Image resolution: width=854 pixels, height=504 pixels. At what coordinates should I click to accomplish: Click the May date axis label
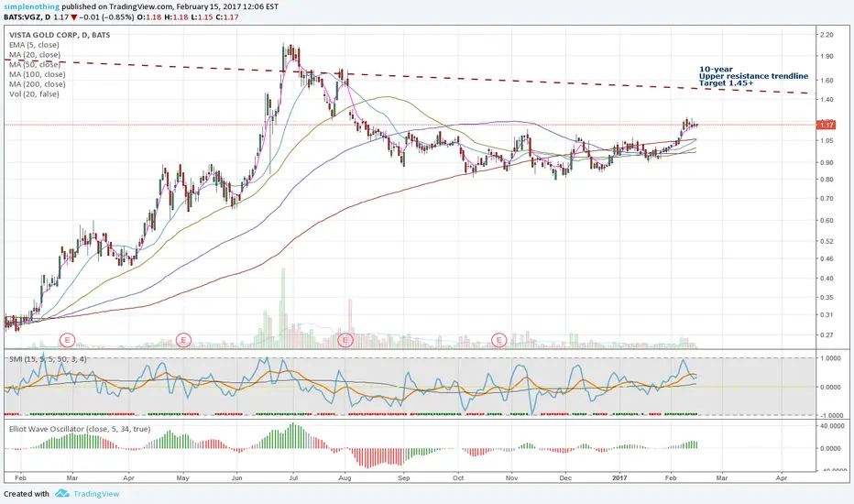[183, 477]
